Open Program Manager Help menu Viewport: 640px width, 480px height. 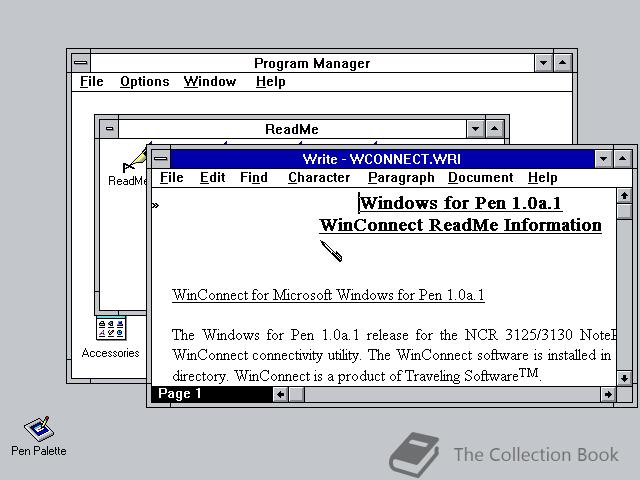pos(271,82)
